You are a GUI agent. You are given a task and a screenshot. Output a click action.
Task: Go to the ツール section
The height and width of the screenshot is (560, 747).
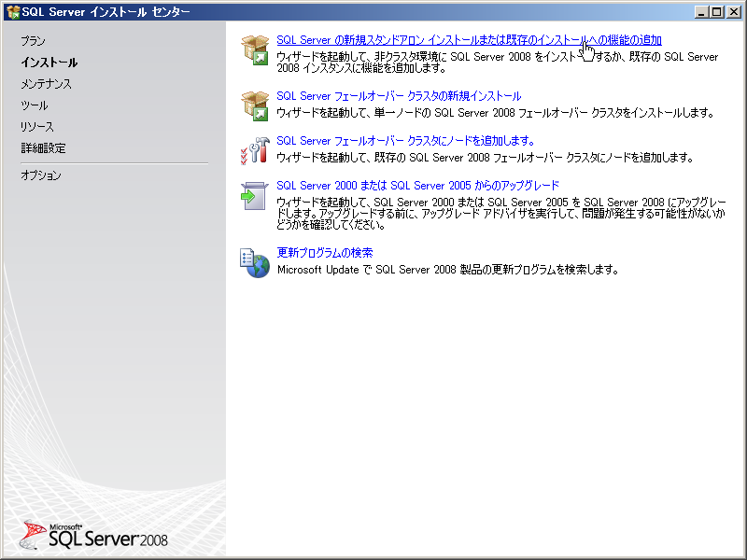click(35, 105)
